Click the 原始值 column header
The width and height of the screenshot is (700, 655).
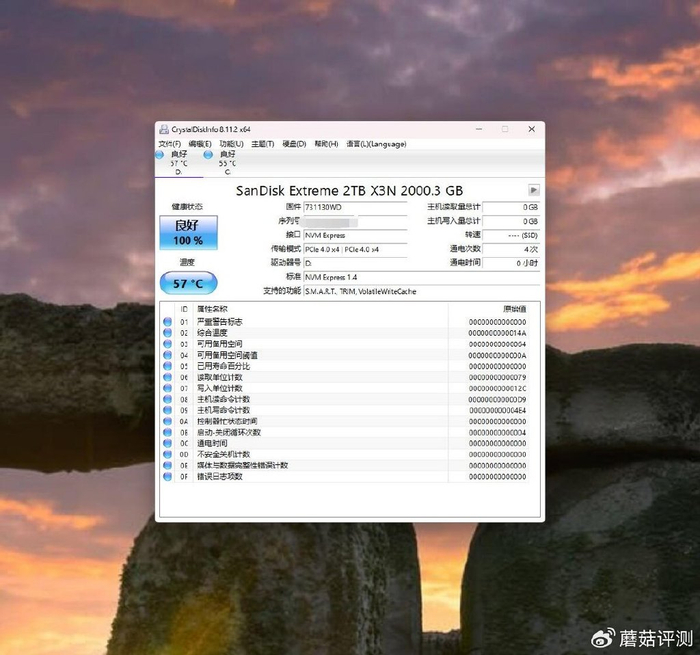[x=515, y=309]
